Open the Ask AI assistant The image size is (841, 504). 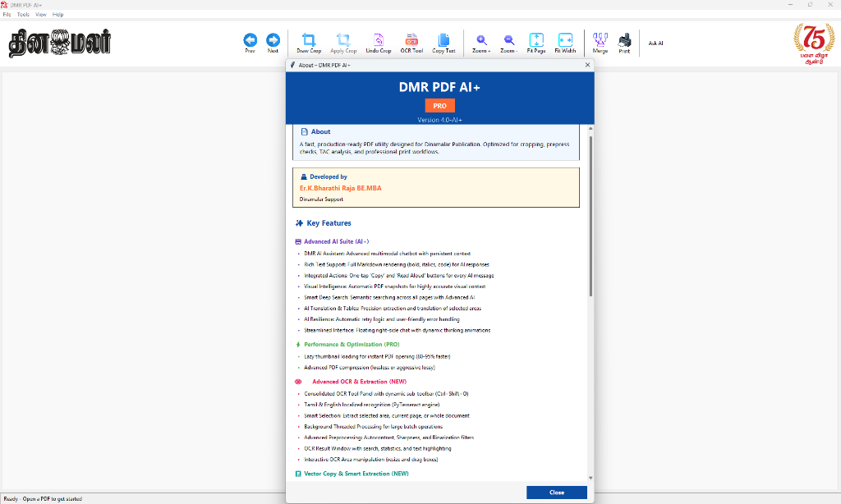coord(655,44)
